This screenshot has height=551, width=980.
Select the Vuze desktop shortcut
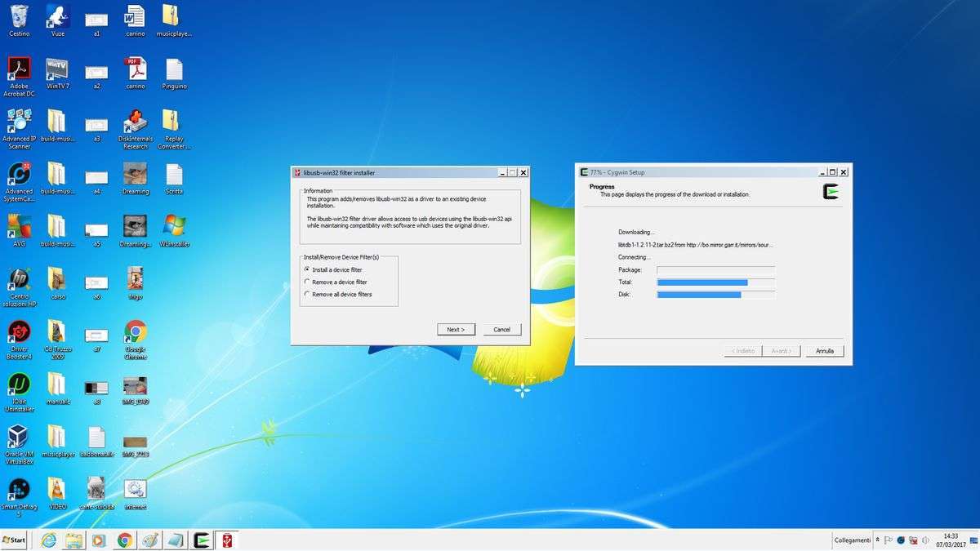57,20
